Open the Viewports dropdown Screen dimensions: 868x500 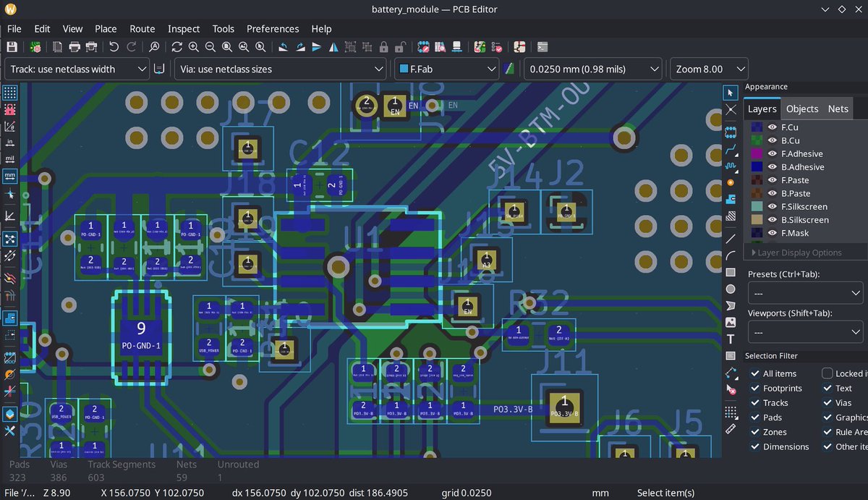coord(805,331)
